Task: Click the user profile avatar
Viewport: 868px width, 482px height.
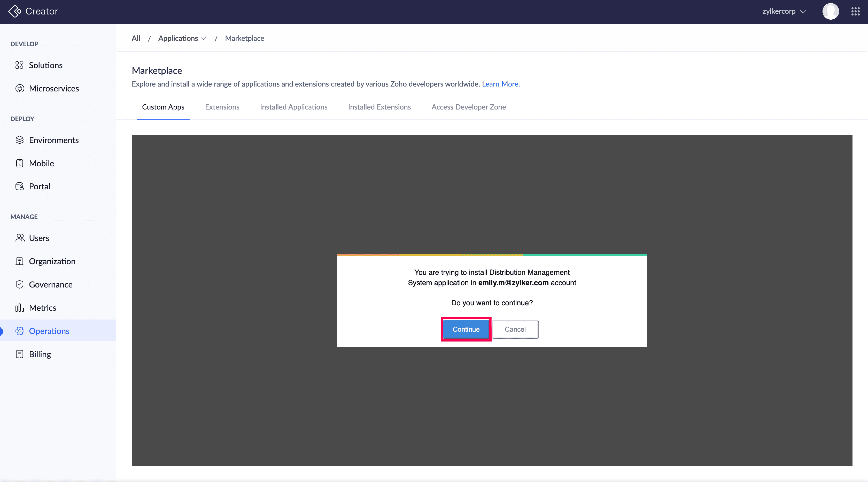Action: pos(830,11)
